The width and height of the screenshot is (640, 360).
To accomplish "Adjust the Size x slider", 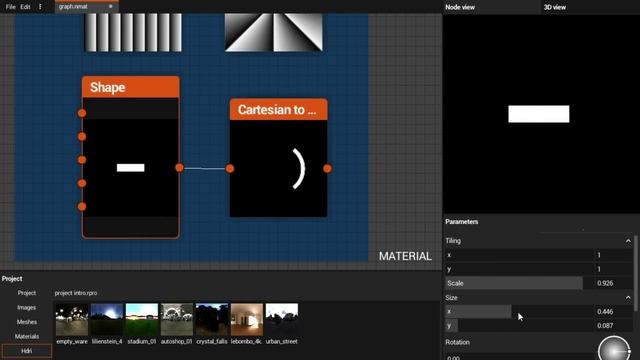I will click(x=520, y=311).
